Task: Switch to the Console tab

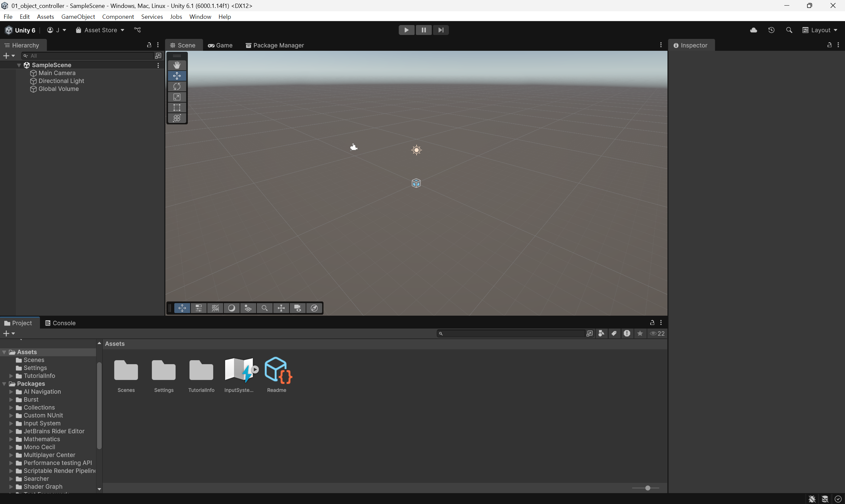Action: 60,323
